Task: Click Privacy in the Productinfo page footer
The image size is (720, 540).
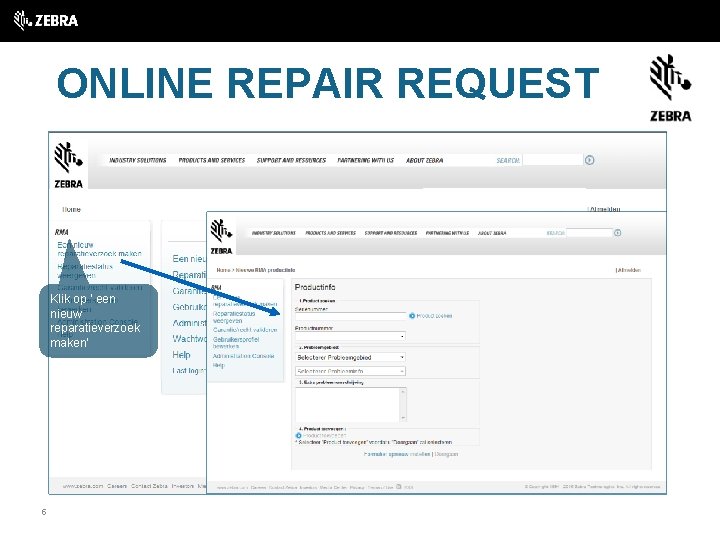Action: click(x=357, y=488)
